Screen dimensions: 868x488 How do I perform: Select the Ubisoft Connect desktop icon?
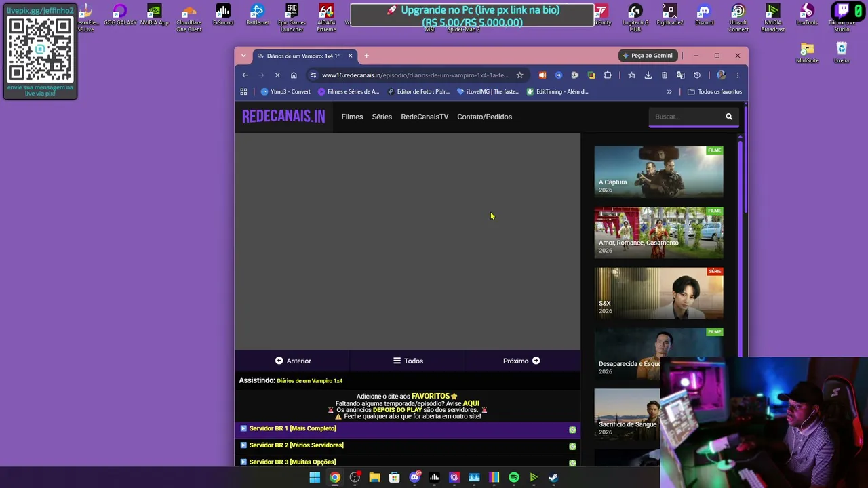click(738, 18)
